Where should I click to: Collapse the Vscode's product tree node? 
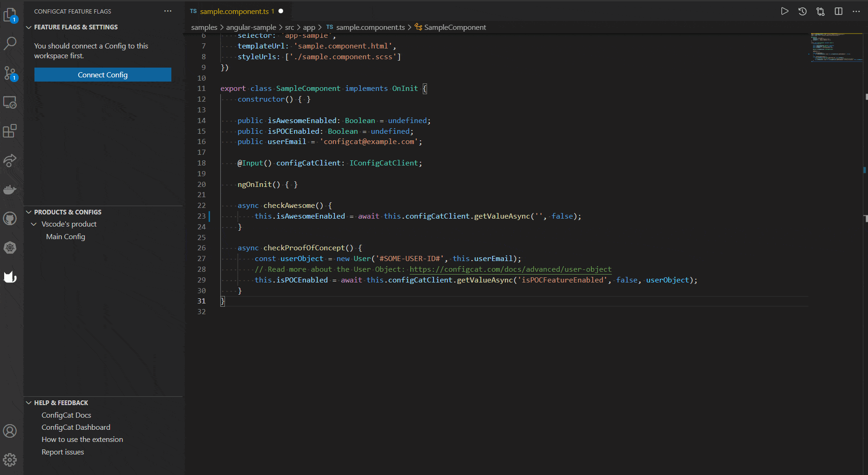tap(34, 224)
